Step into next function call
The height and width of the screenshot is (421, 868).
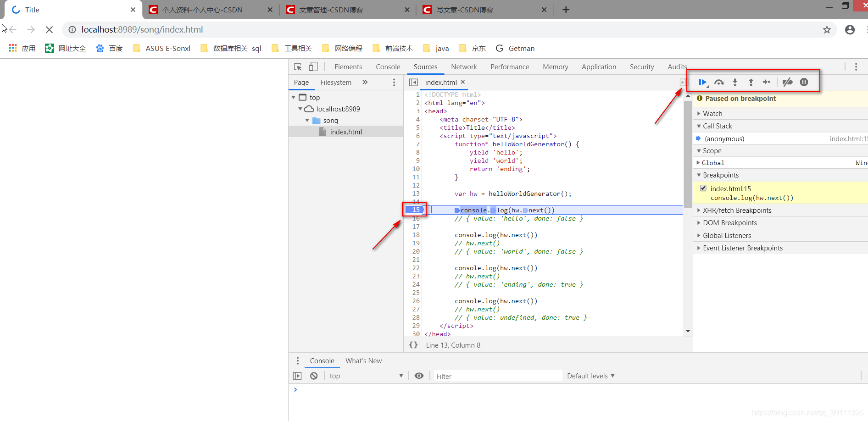pos(735,82)
